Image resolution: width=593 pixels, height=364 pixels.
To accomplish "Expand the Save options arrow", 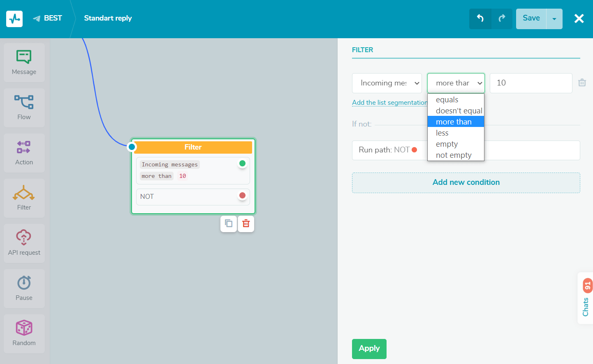I will 554,18.
